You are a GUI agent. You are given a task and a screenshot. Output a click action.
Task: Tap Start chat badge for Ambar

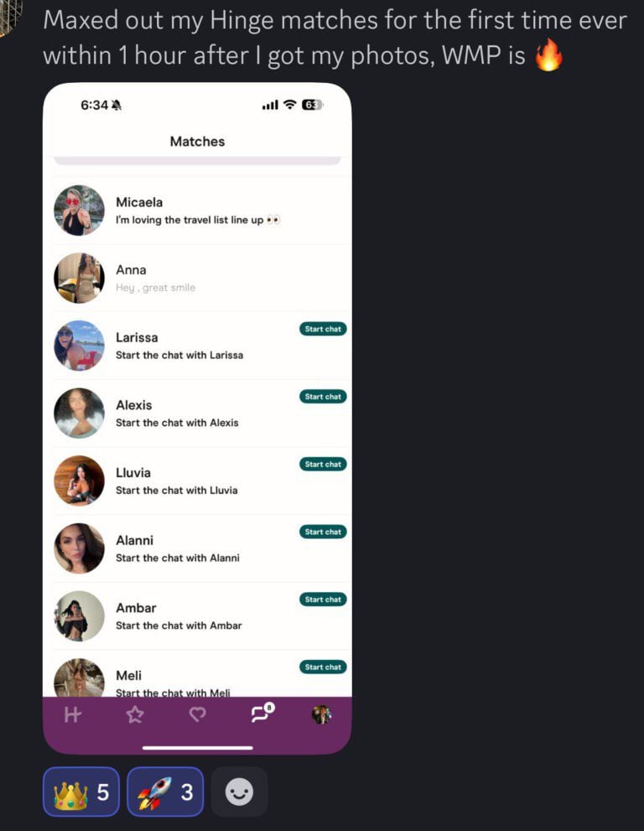tap(323, 600)
